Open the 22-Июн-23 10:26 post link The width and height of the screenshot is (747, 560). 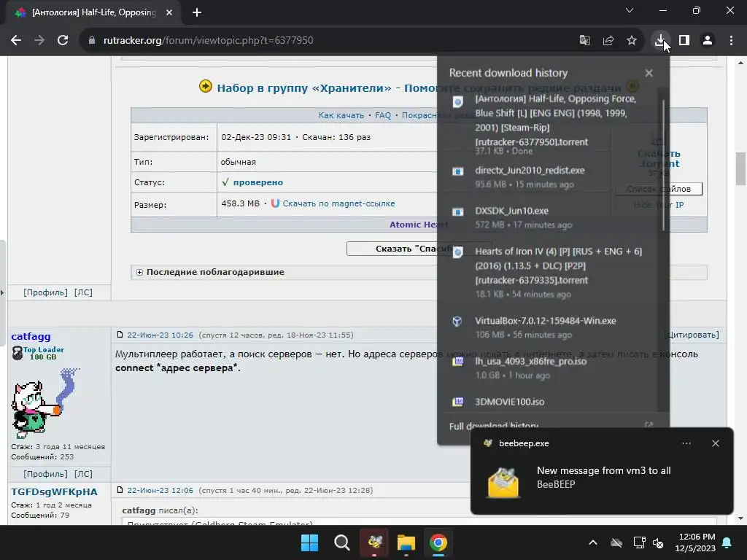click(160, 335)
